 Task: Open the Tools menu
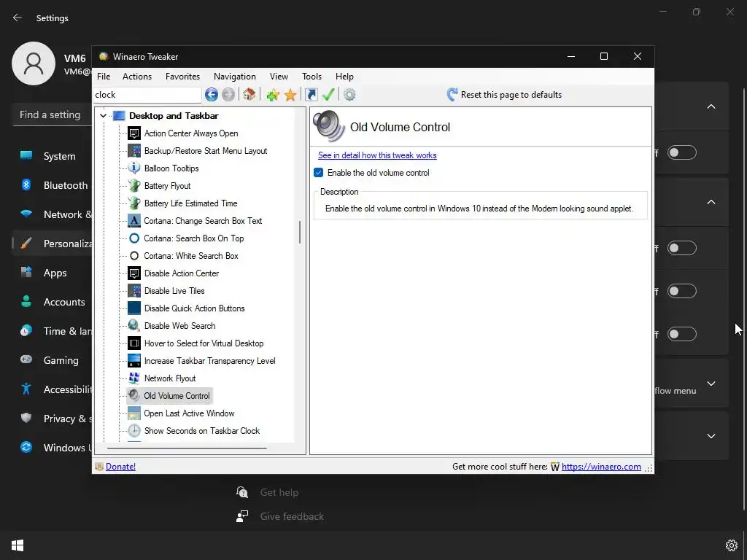point(311,77)
